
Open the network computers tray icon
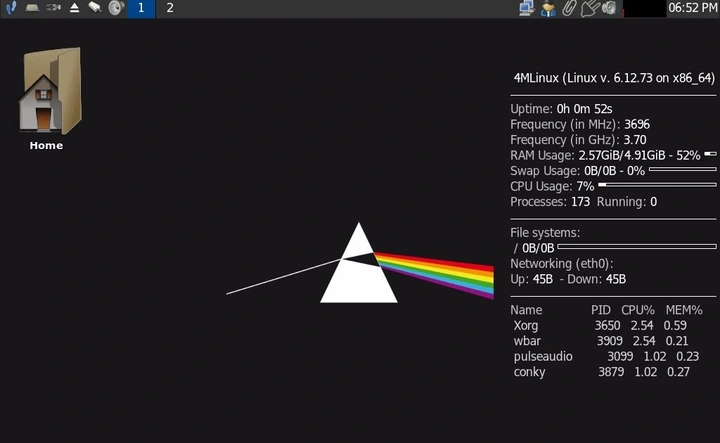click(527, 9)
